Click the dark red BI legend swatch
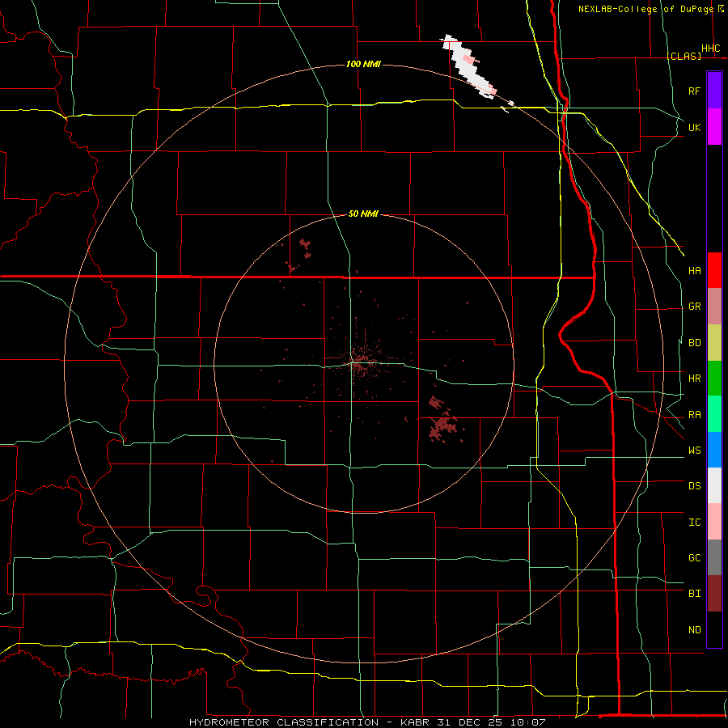The width and height of the screenshot is (728, 728). tap(714, 594)
